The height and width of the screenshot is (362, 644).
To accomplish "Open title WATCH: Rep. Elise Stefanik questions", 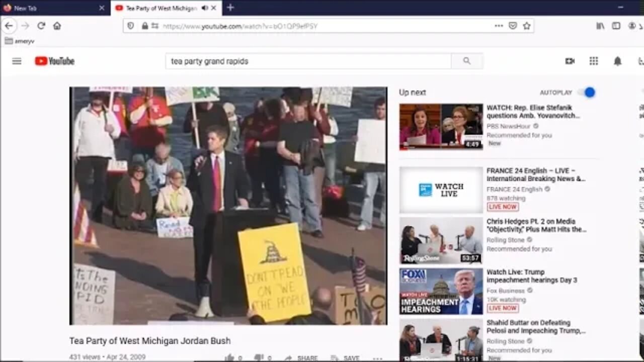I will point(533,112).
